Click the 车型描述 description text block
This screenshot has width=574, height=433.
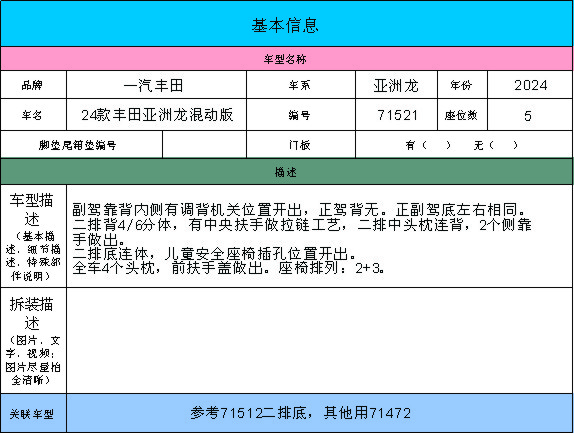[302, 239]
